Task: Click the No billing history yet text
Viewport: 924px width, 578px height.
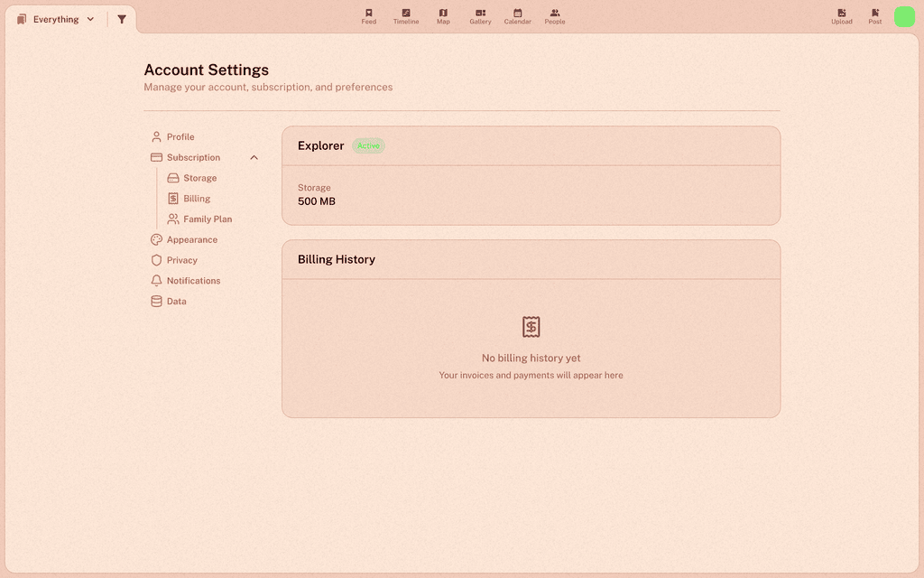Action: pos(531,358)
